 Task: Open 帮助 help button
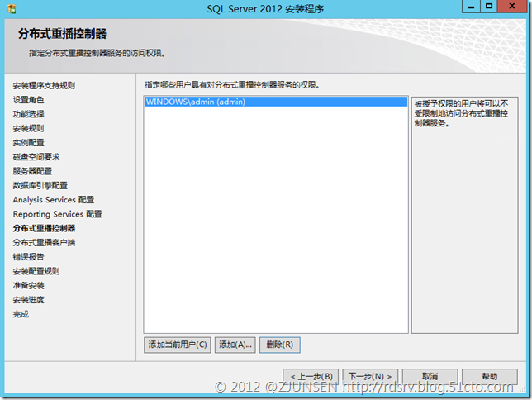pyautogui.click(x=490, y=376)
